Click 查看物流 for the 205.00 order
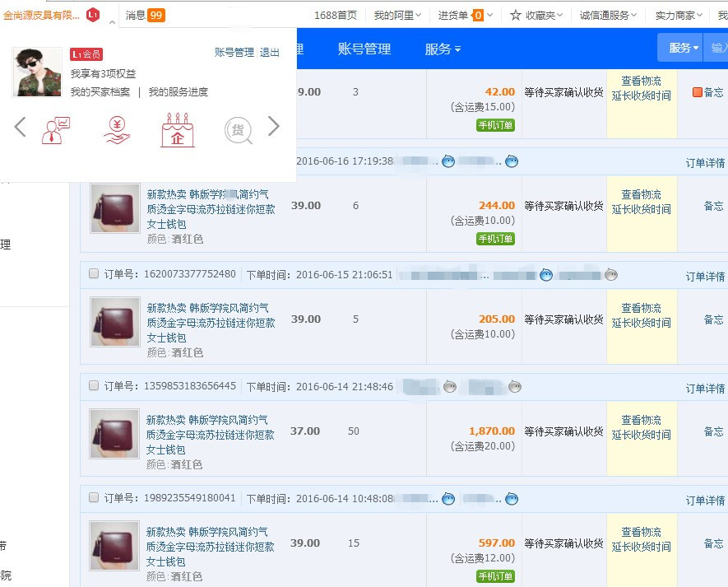The height and width of the screenshot is (587, 728). click(x=641, y=308)
